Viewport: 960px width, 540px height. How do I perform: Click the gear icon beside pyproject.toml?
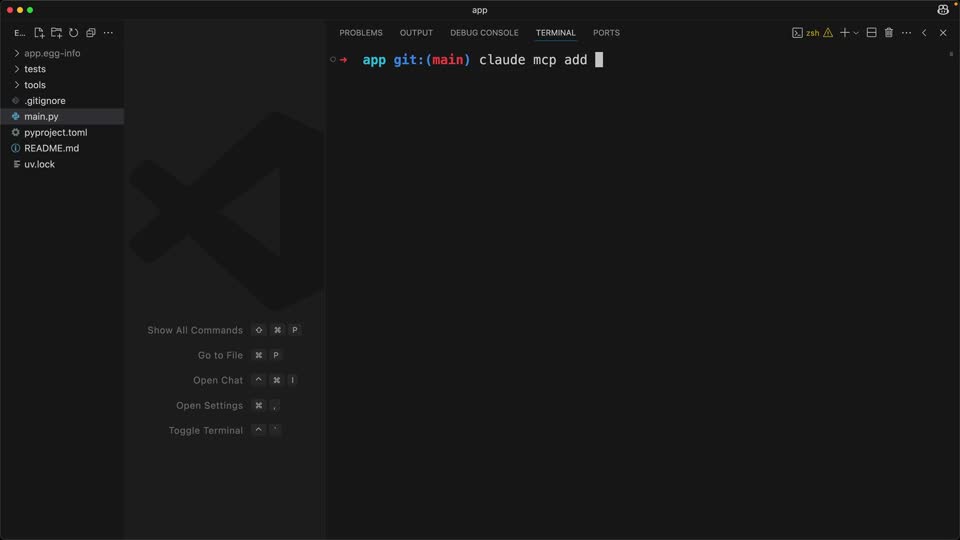point(16,132)
